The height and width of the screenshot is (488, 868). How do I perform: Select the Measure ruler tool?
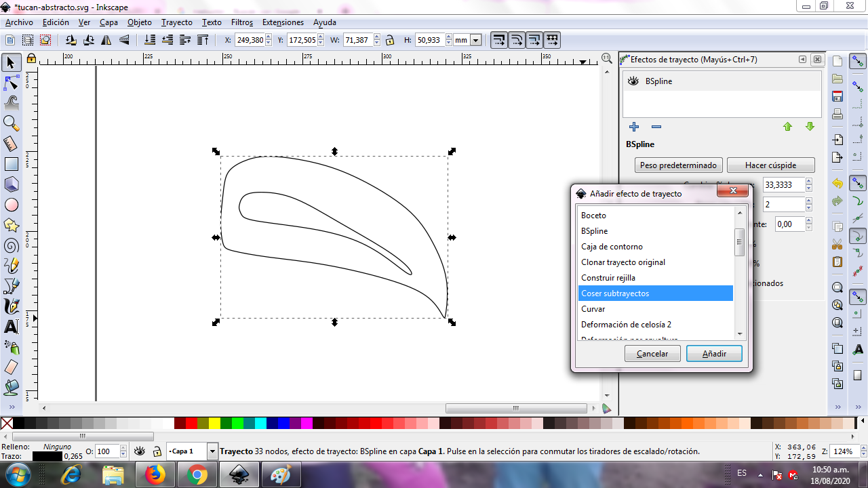tap(11, 144)
